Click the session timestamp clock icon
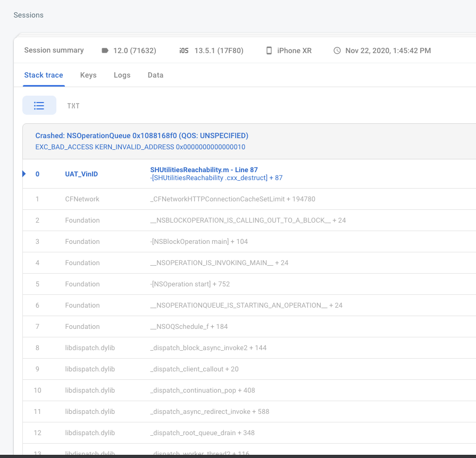 click(x=337, y=50)
